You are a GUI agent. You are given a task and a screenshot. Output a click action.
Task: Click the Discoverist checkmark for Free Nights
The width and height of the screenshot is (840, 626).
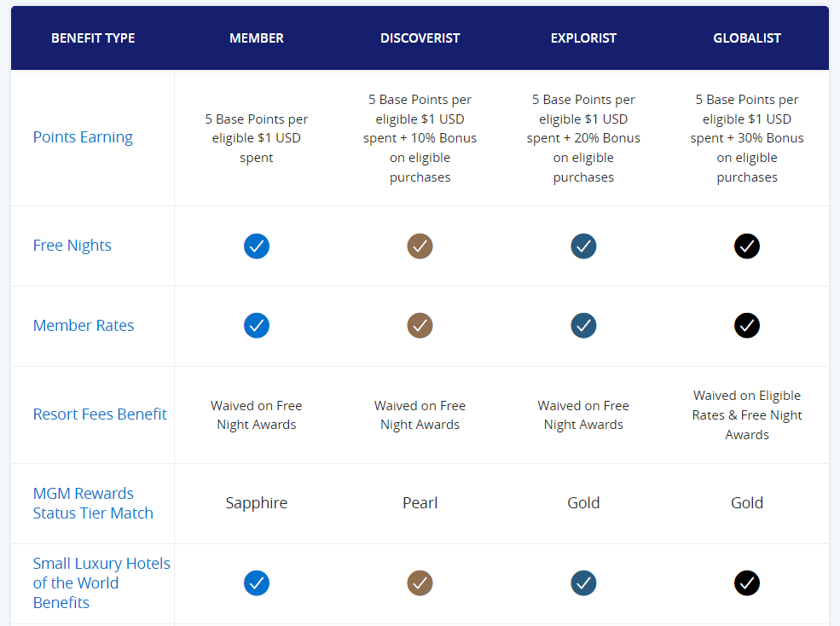click(420, 246)
